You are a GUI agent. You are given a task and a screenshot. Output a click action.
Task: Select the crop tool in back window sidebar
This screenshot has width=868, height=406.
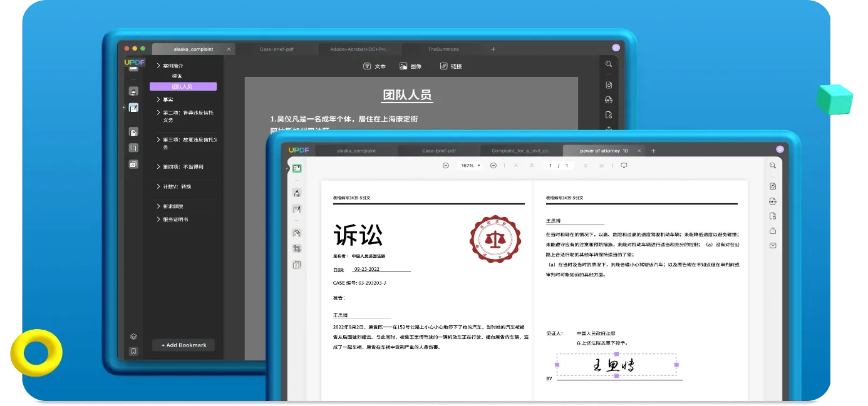coord(133,148)
